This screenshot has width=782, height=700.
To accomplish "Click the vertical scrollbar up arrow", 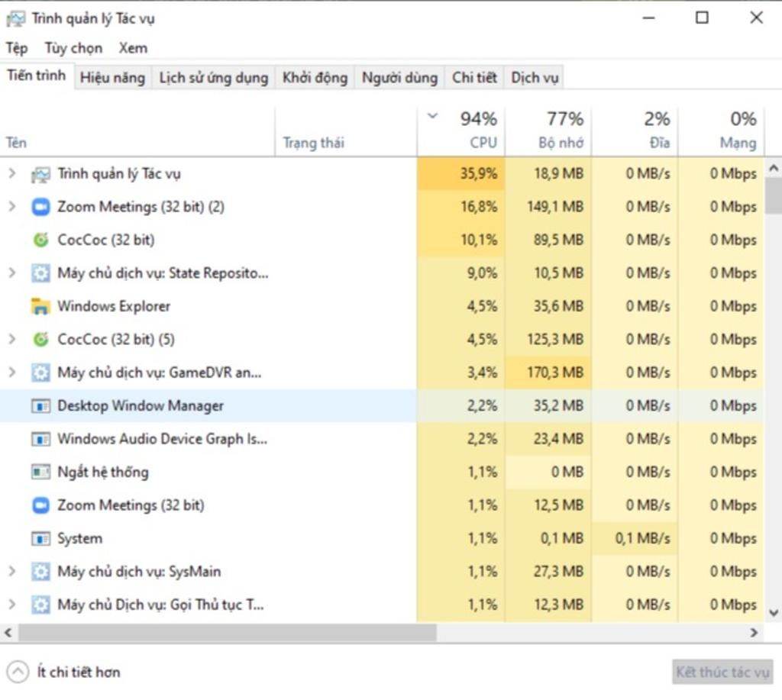I will pos(774,169).
